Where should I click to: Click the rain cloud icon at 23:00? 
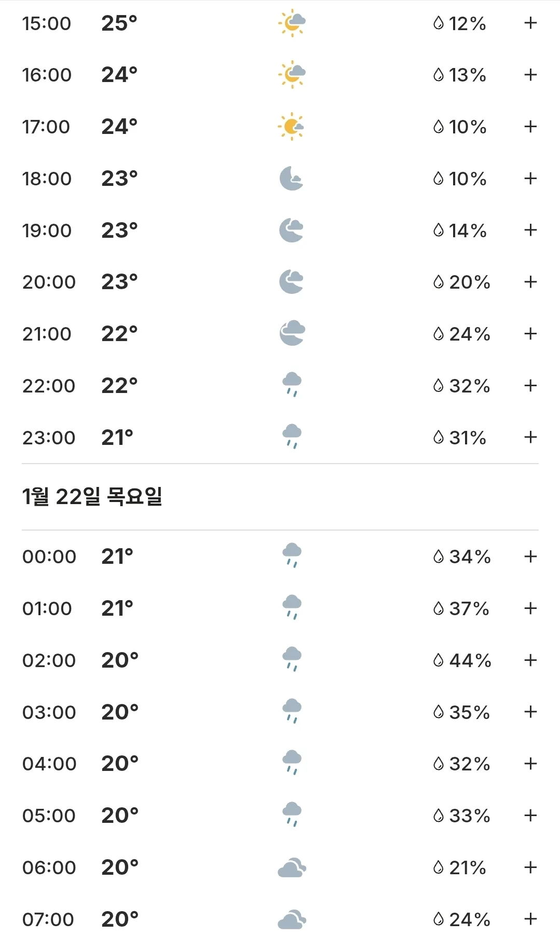click(292, 437)
